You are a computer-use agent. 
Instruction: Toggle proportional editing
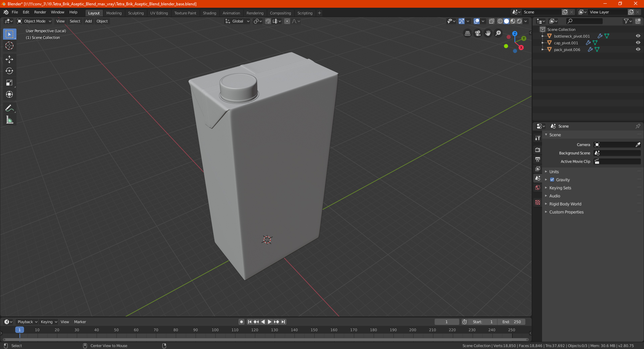287,21
